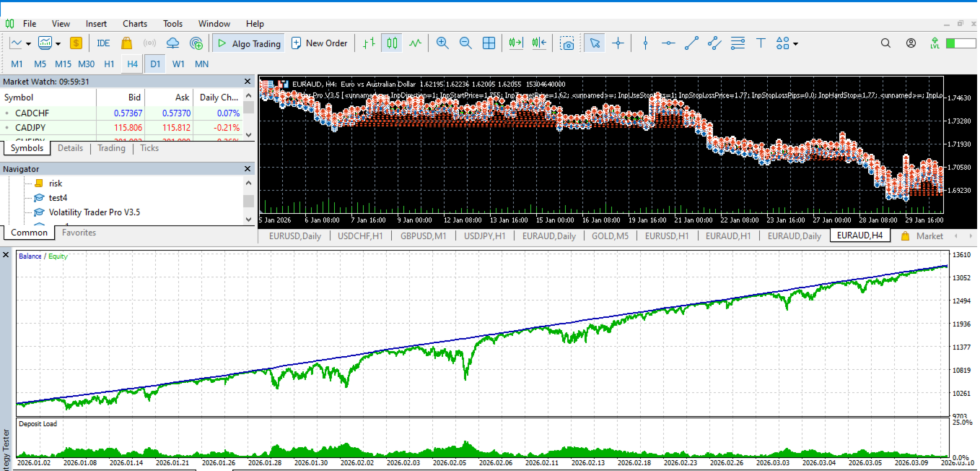Image resolution: width=980 pixels, height=471 pixels.
Task: Click the copy trading radar icon
Action: [196, 43]
